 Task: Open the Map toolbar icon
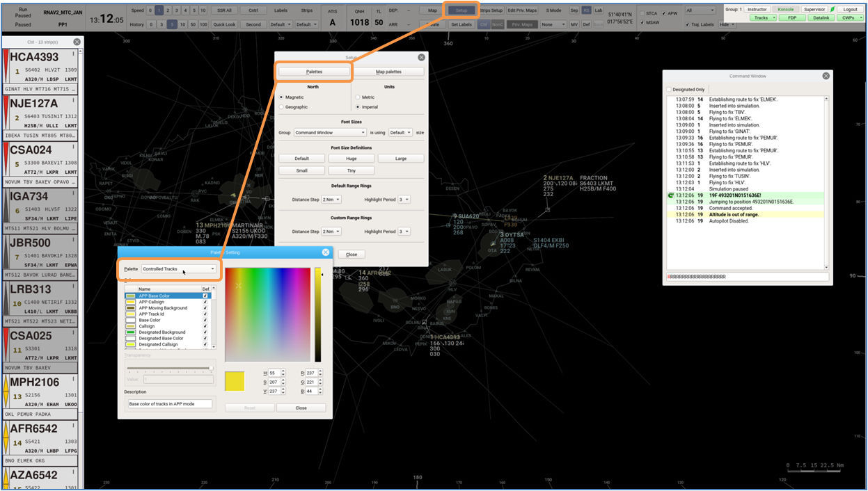pyautogui.click(x=433, y=10)
